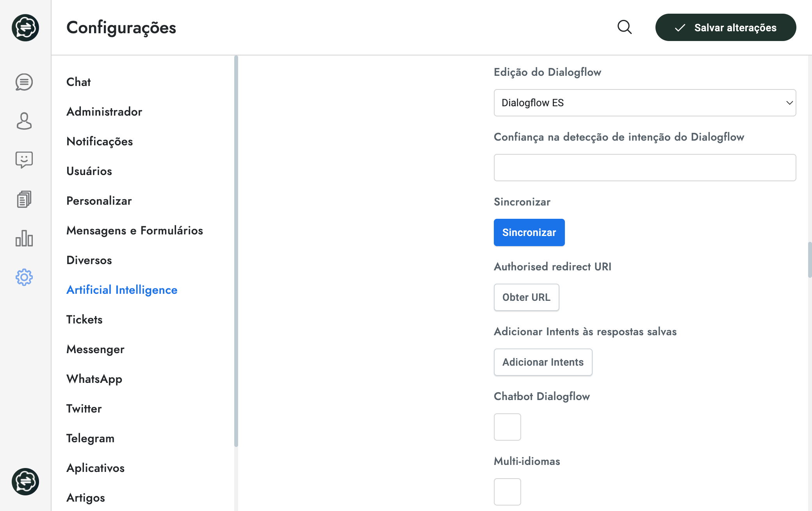The width and height of the screenshot is (812, 511).
Task: Click the Obter URL button
Action: [527, 297]
